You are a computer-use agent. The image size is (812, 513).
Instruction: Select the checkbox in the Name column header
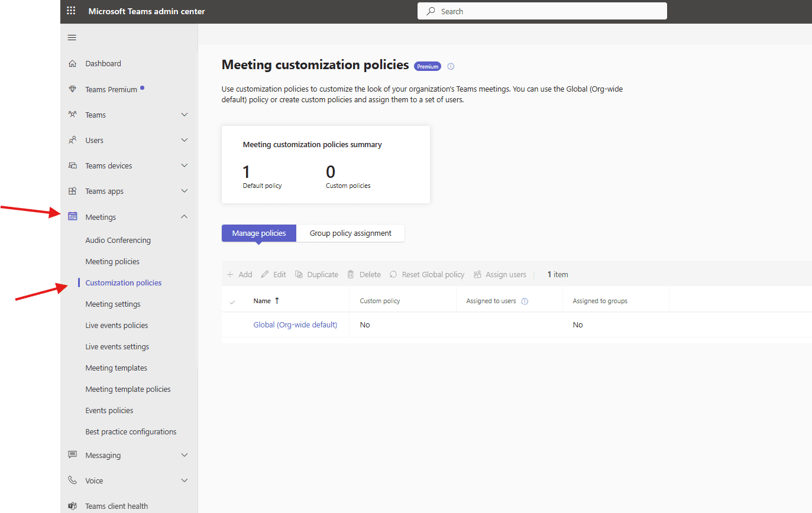pyautogui.click(x=233, y=301)
